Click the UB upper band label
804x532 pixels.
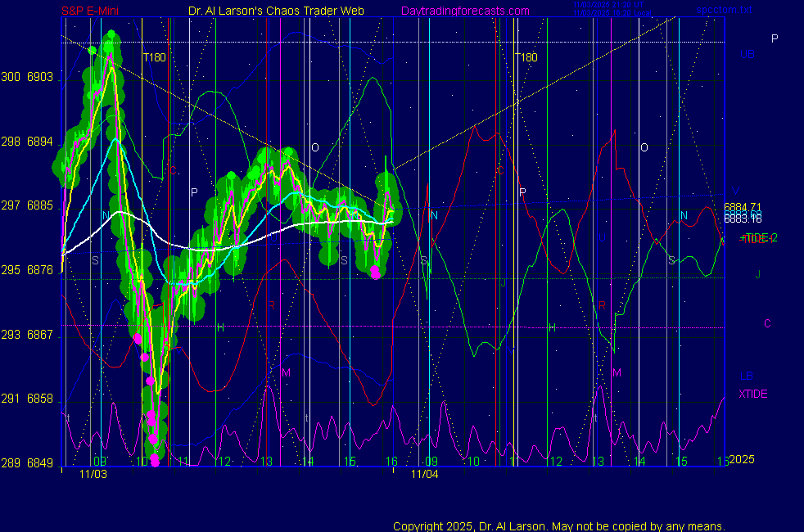pos(747,55)
